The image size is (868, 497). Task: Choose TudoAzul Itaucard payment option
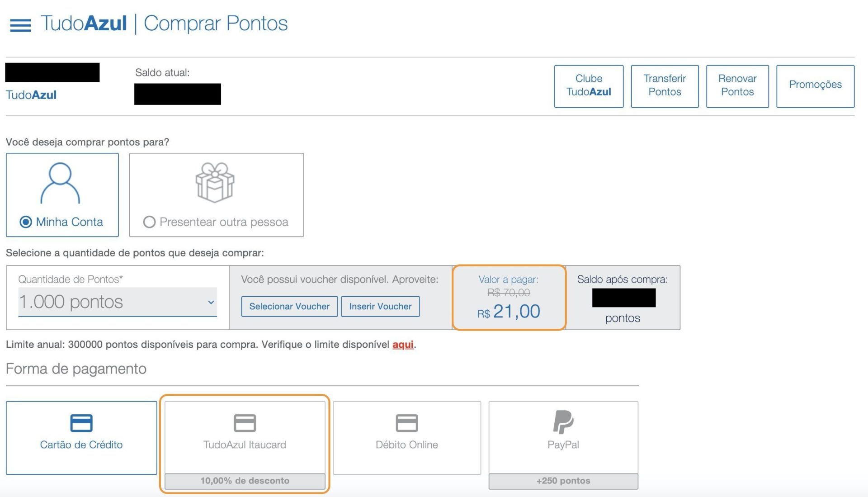point(245,445)
